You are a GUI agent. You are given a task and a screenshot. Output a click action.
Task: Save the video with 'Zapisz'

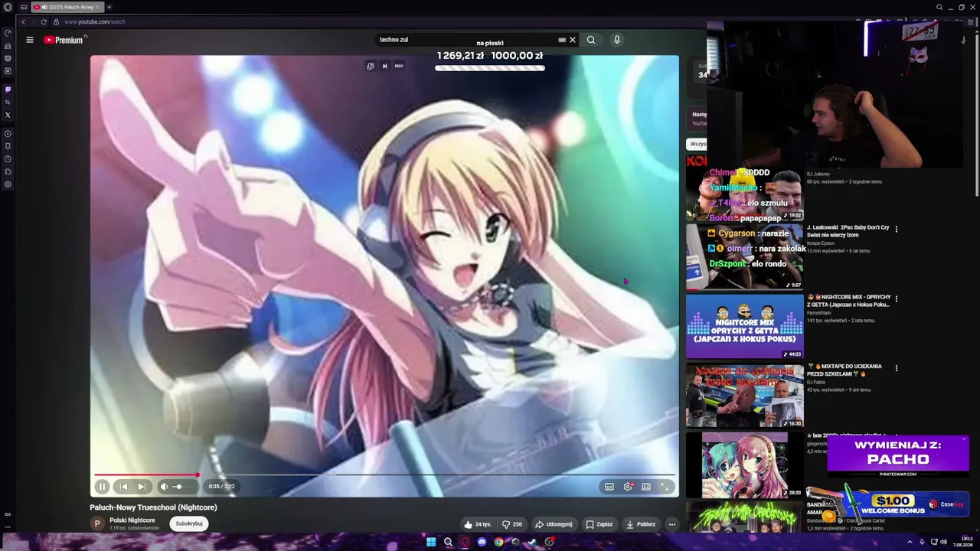coord(599,524)
